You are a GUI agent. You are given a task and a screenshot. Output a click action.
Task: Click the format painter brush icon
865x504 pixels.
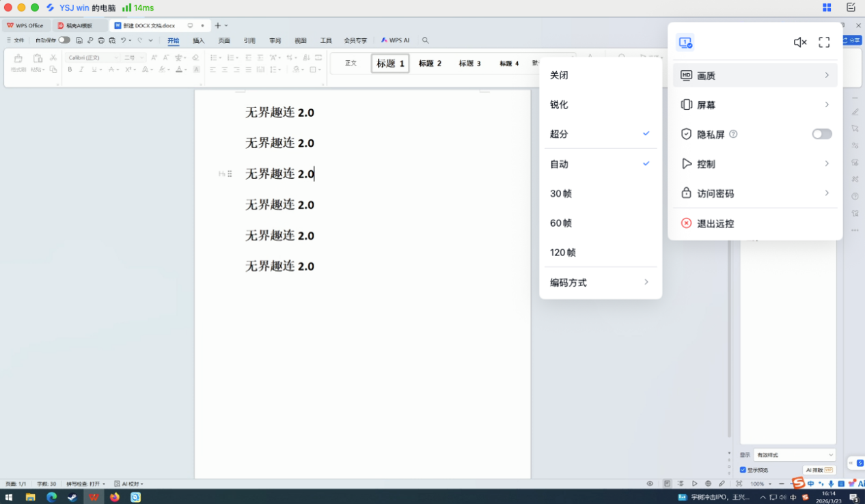(18, 59)
